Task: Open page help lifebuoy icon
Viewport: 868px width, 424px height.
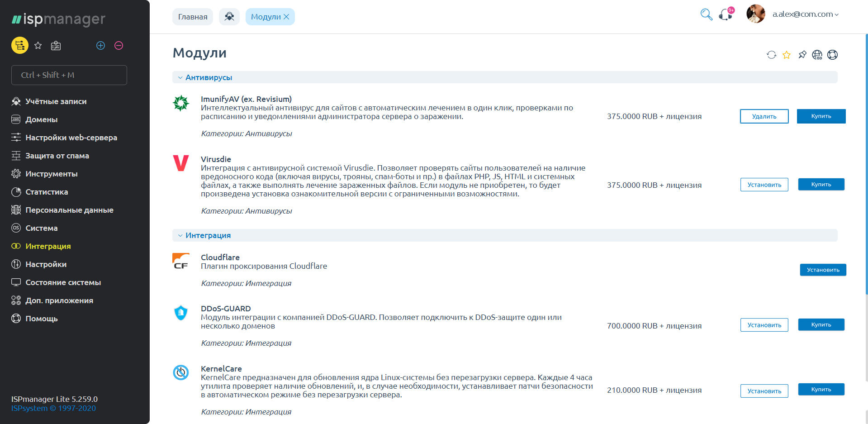Action: 832,55
